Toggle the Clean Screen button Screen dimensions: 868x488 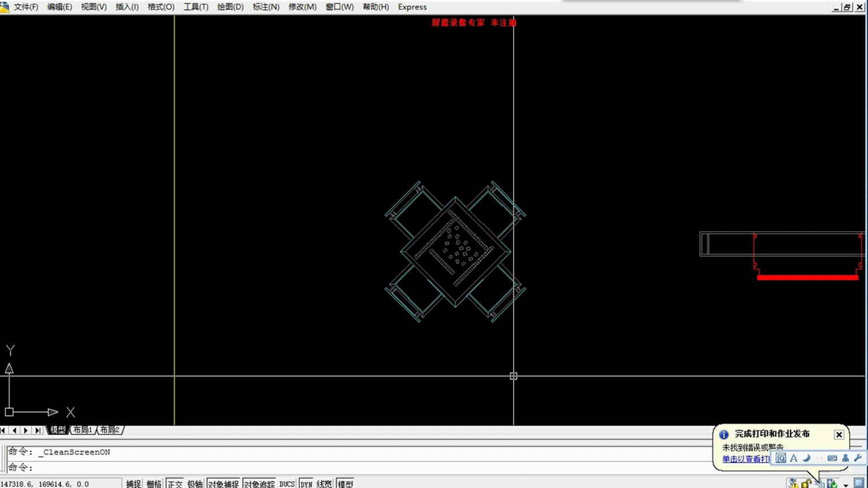859,483
